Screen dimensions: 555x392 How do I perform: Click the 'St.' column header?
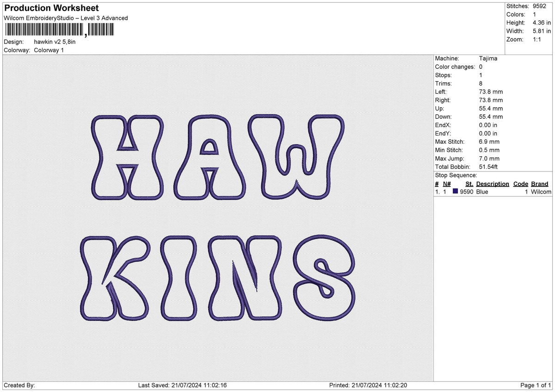coord(469,184)
